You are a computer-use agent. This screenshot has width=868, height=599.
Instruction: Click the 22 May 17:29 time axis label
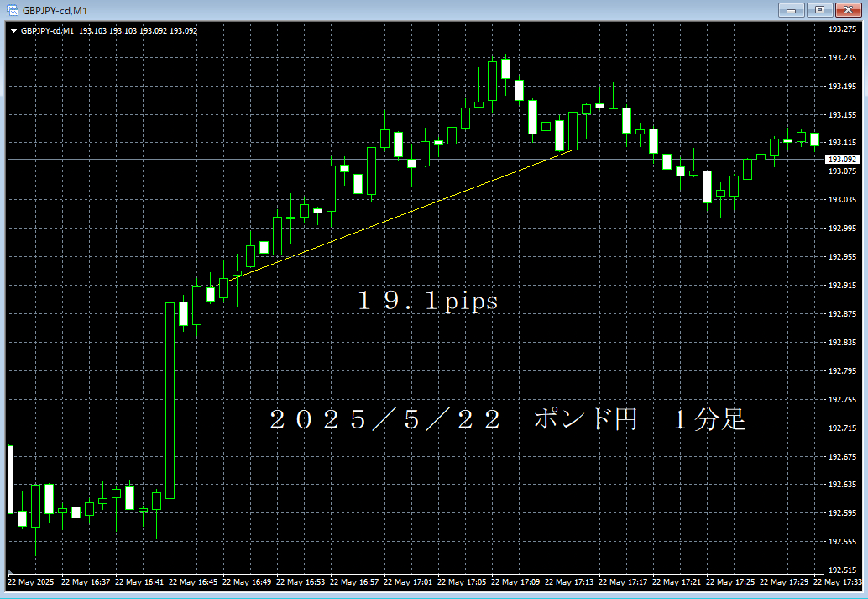[x=787, y=581]
